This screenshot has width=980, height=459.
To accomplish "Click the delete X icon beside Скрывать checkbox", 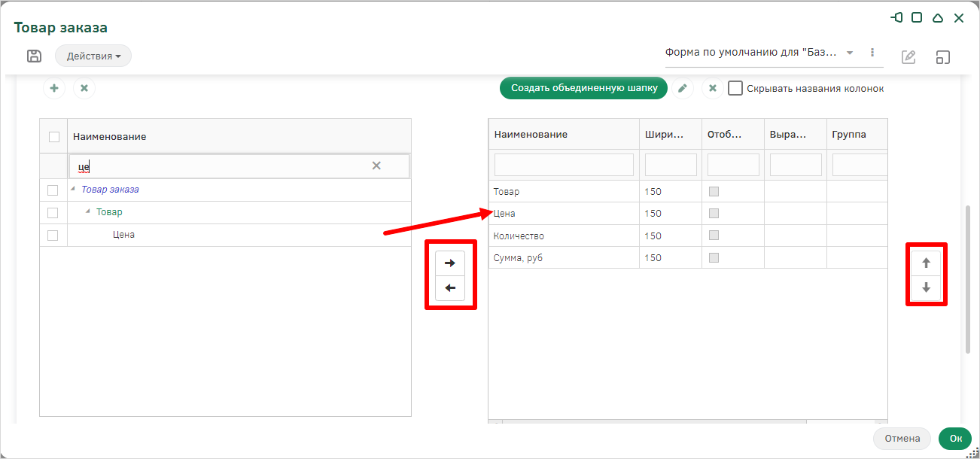I will click(712, 88).
